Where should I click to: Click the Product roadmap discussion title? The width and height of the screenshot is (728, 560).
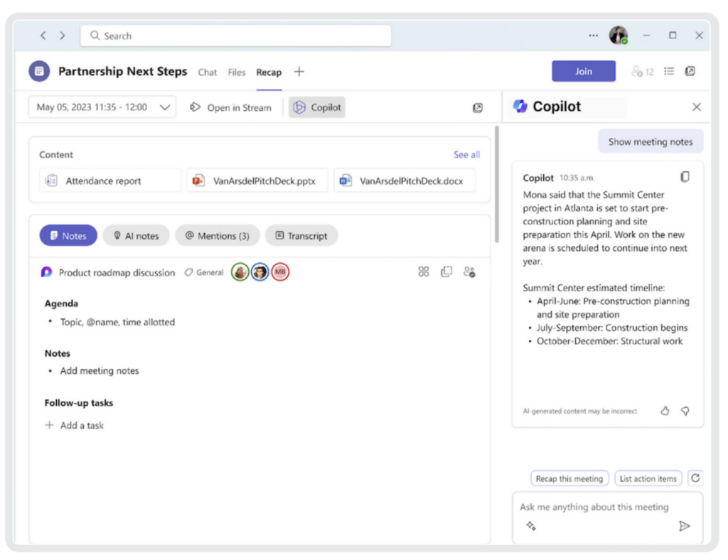[117, 272]
